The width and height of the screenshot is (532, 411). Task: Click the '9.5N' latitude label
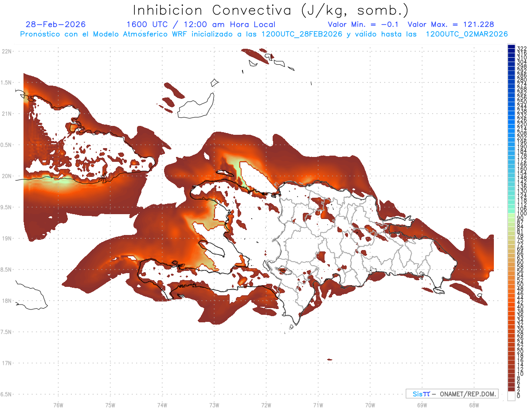[6, 207]
